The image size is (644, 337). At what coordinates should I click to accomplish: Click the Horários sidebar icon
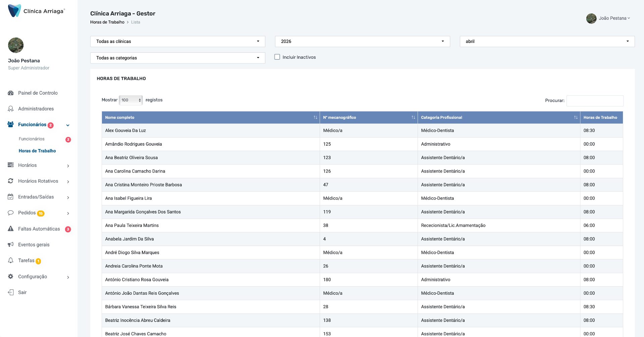click(x=11, y=165)
